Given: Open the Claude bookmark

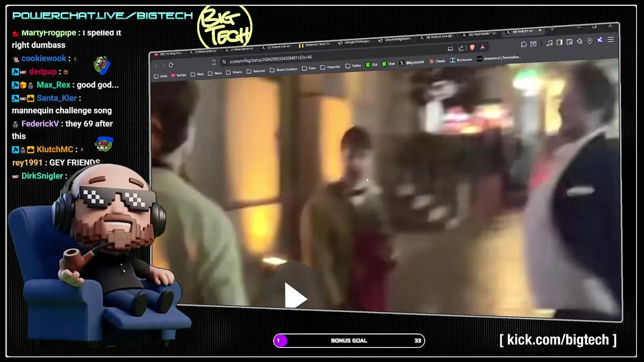Looking at the screenshot, I should pyautogui.click(x=437, y=61).
